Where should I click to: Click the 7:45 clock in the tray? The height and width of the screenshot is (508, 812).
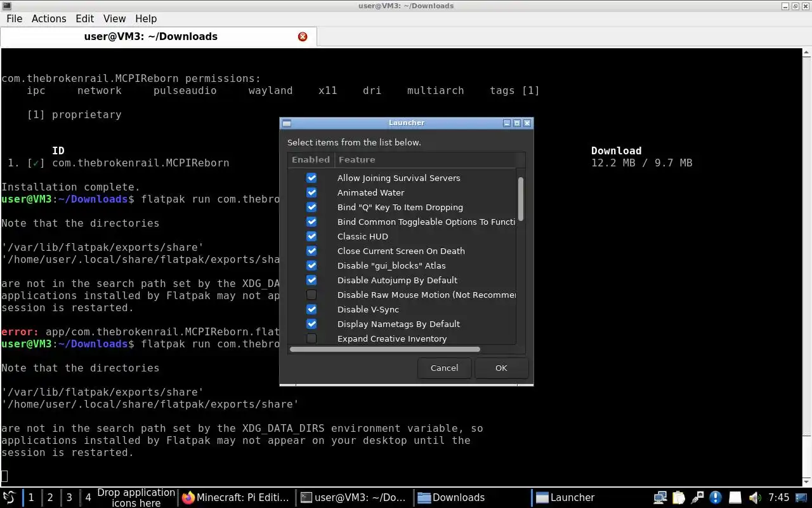click(778, 497)
